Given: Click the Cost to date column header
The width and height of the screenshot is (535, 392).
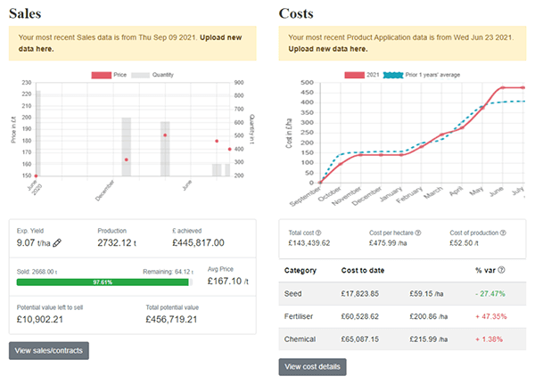Looking at the screenshot, I should (x=363, y=270).
